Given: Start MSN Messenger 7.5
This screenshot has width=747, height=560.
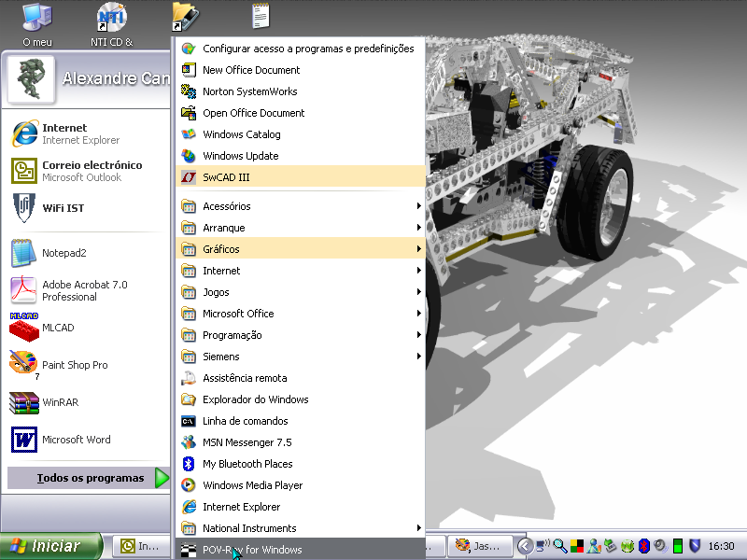Looking at the screenshot, I should [300, 442].
